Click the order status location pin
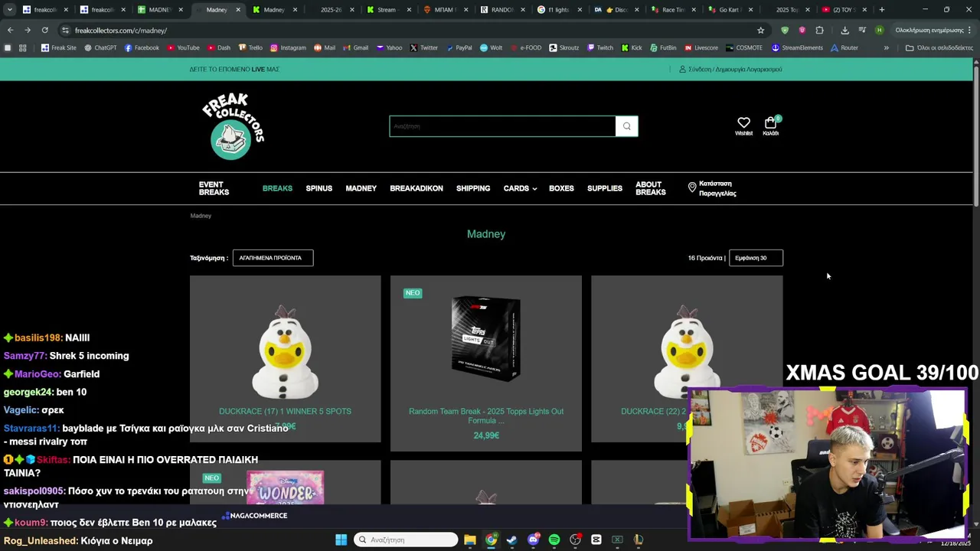Screen dimensions: 980x551 692,187
